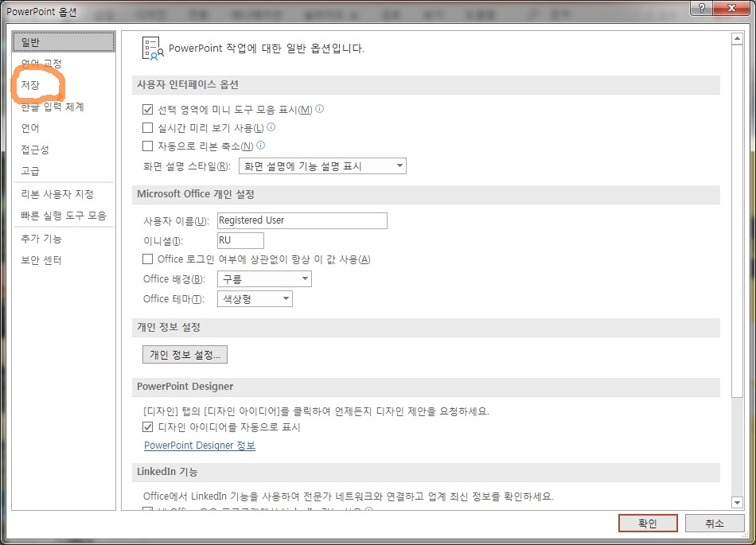Open the 화면 설명 스타일 dropdown
Viewport: 756px width, 545px height.
(322, 166)
